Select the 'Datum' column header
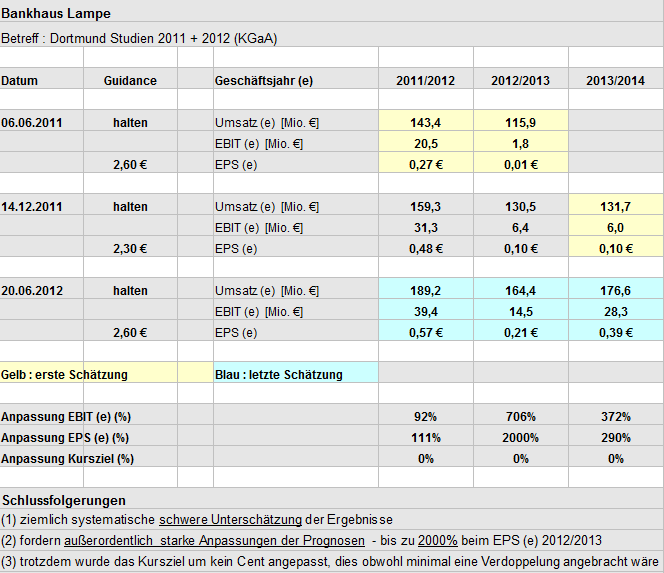664x573 pixels. tap(20, 80)
